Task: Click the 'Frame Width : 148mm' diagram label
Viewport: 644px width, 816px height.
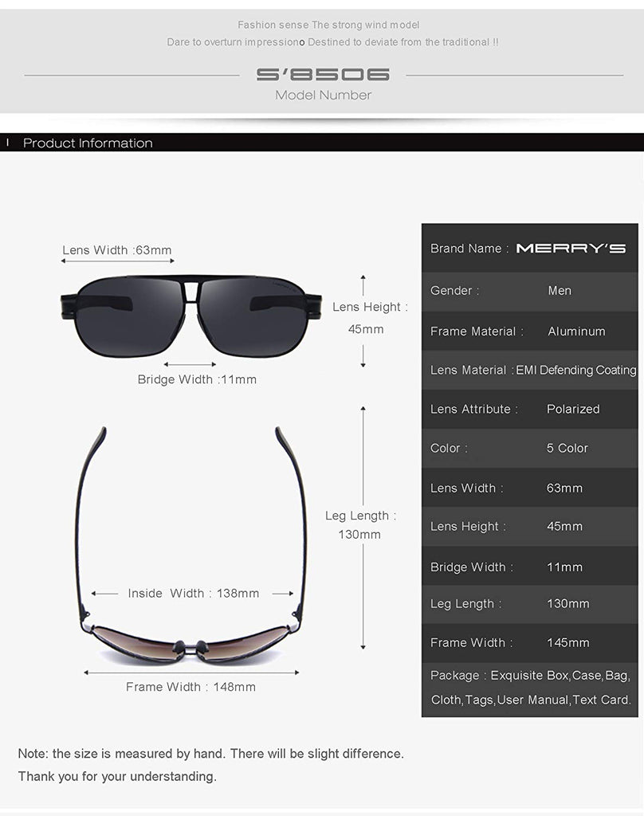Action: tap(190, 687)
